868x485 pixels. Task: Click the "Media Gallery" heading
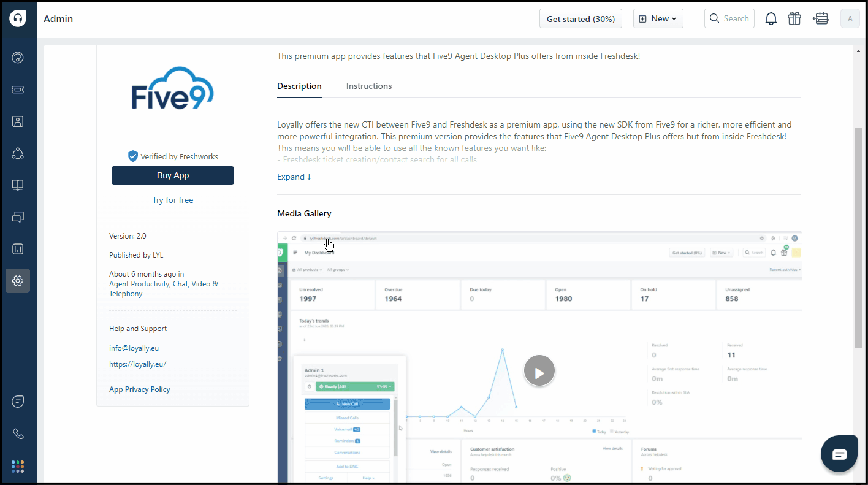tap(304, 214)
